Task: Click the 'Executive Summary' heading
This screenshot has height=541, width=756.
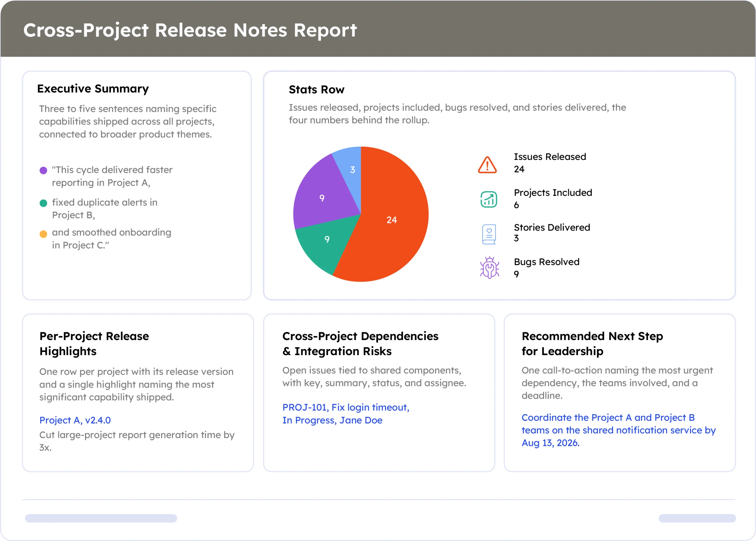Action: (x=93, y=89)
